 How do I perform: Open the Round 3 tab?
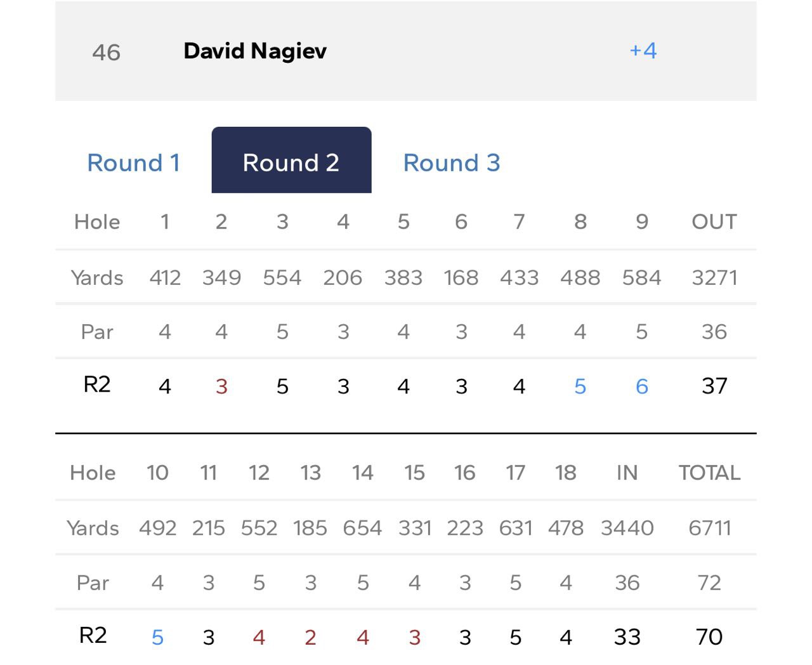[452, 162]
